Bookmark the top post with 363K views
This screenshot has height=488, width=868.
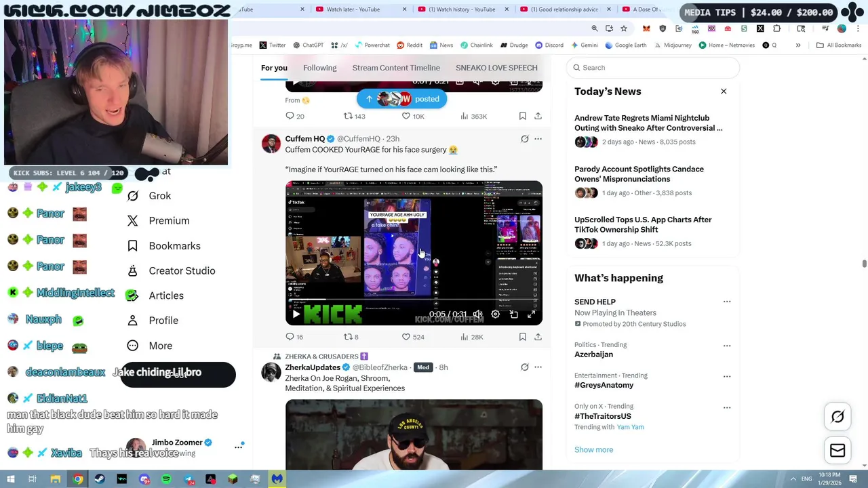click(x=522, y=117)
